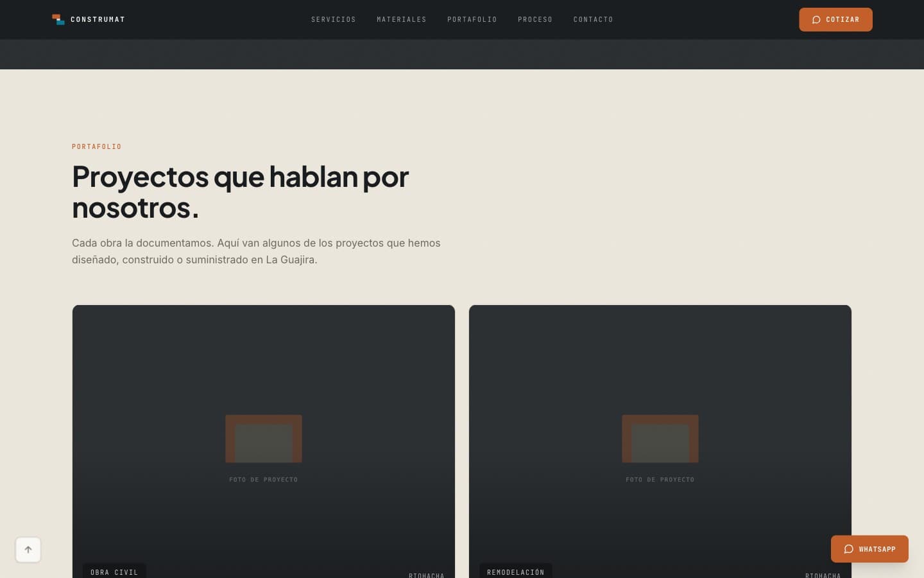Click the CONSTRUMAT brand name
This screenshot has height=578, width=924.
(x=98, y=19)
